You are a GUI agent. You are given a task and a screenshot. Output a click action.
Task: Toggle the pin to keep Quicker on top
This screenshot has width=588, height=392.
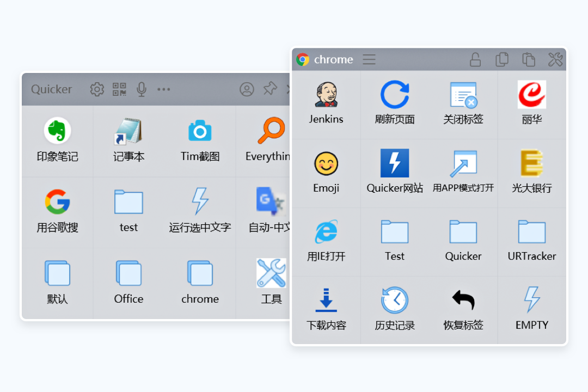point(271,89)
